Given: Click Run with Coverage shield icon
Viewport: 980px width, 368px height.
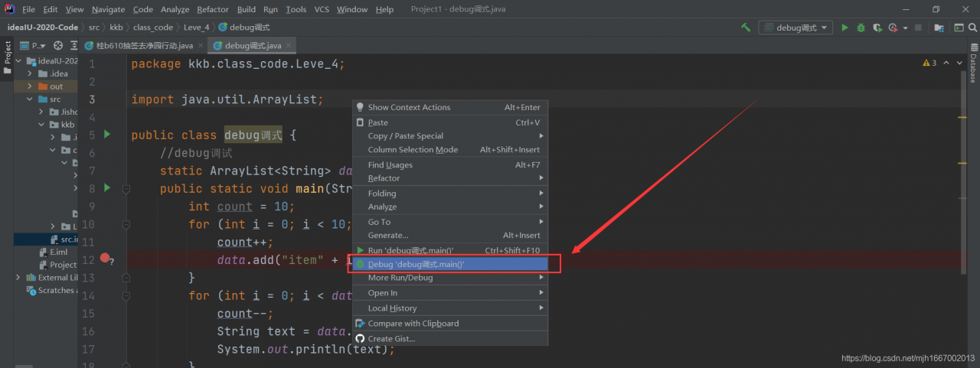Looking at the screenshot, I should pyautogui.click(x=877, y=28).
